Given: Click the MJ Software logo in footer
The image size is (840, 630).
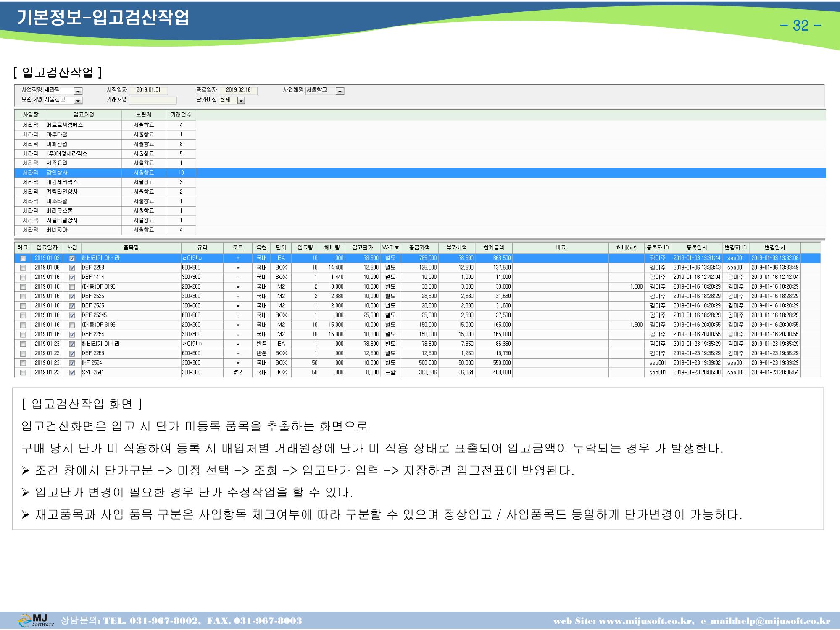Looking at the screenshot, I should click(36, 620).
